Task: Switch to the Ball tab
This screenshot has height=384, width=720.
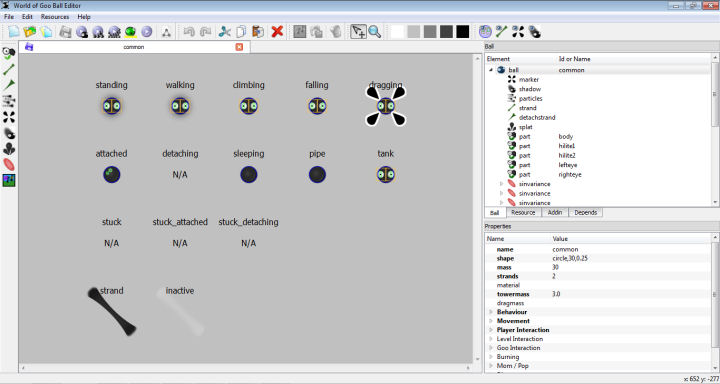Action: pyautogui.click(x=495, y=213)
